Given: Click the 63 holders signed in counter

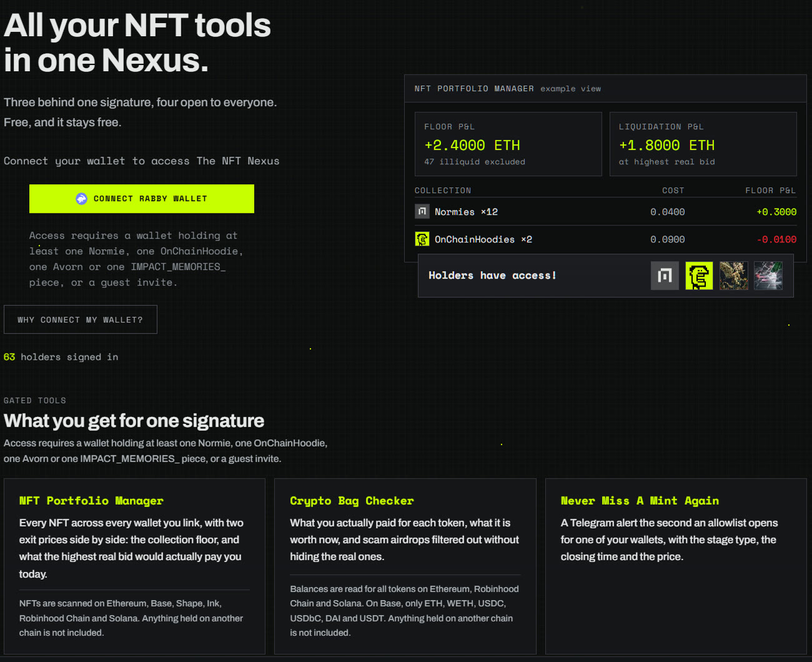Looking at the screenshot, I should coord(61,357).
